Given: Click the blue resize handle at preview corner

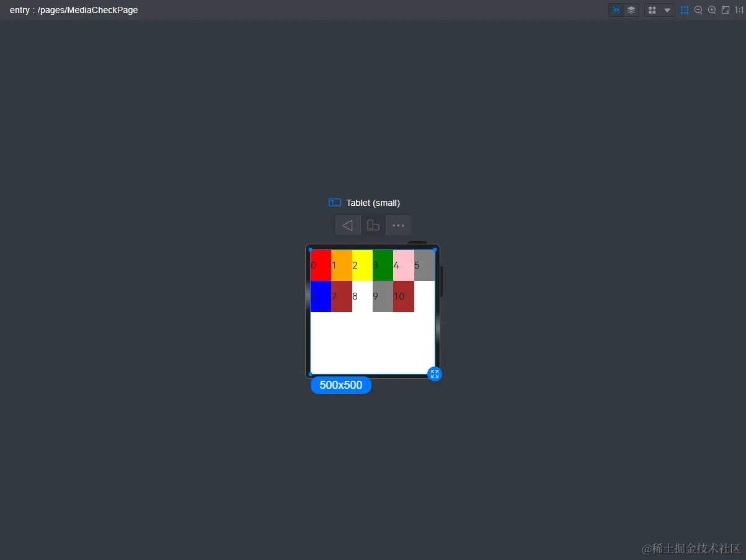Looking at the screenshot, I should click(x=435, y=374).
